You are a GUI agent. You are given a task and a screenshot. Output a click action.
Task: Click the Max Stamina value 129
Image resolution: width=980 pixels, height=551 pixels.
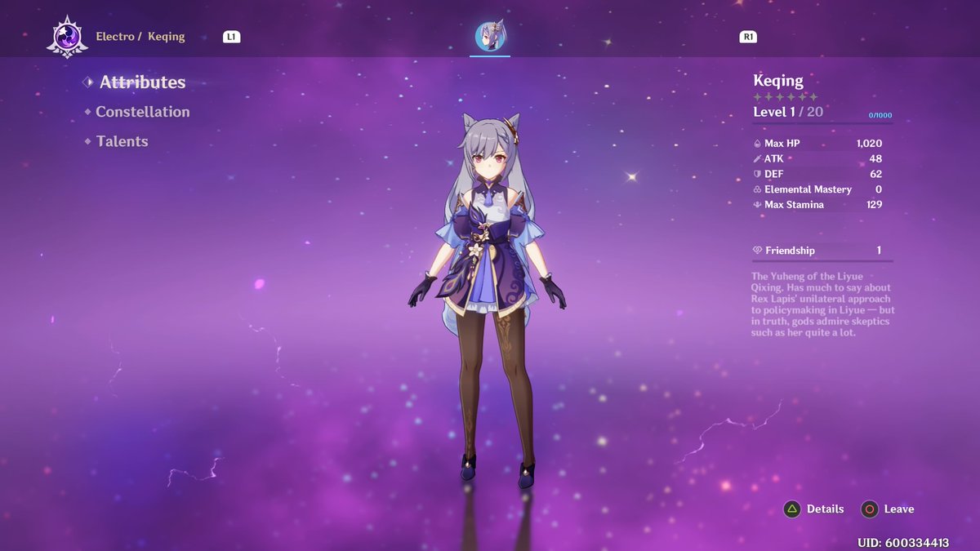[874, 205]
